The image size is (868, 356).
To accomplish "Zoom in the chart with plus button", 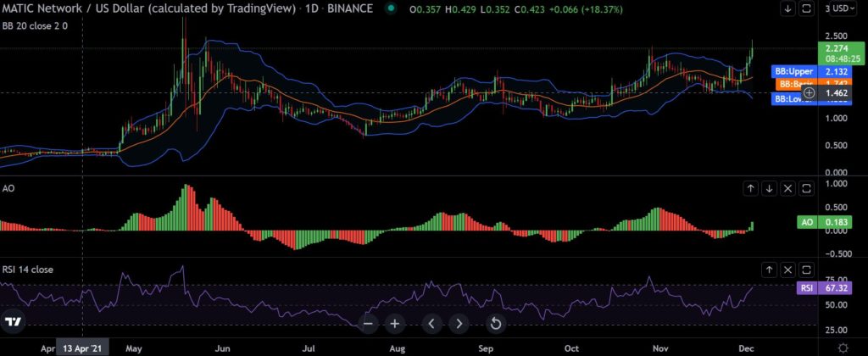I will [395, 323].
